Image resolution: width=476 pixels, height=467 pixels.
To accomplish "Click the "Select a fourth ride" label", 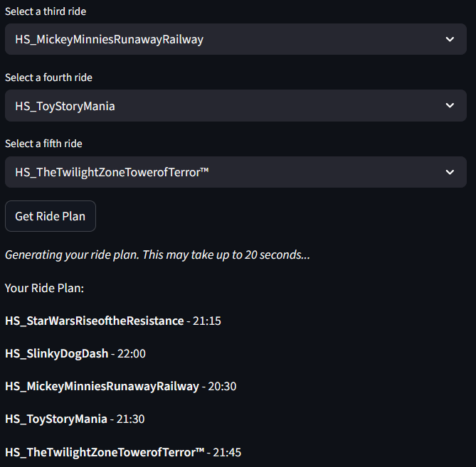I will coord(48,77).
